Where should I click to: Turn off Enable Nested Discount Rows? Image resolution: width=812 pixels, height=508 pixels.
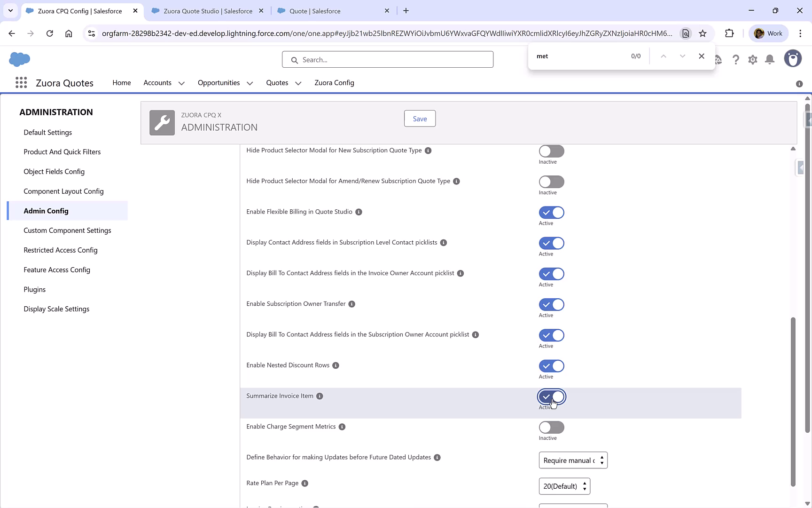pyautogui.click(x=551, y=366)
